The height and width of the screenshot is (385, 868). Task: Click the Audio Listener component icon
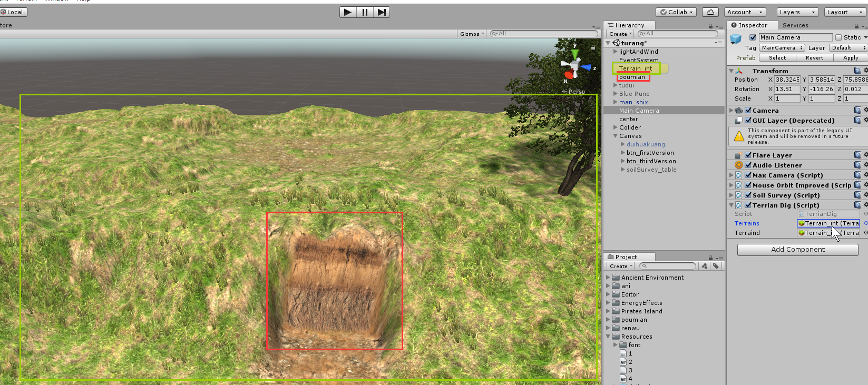739,165
